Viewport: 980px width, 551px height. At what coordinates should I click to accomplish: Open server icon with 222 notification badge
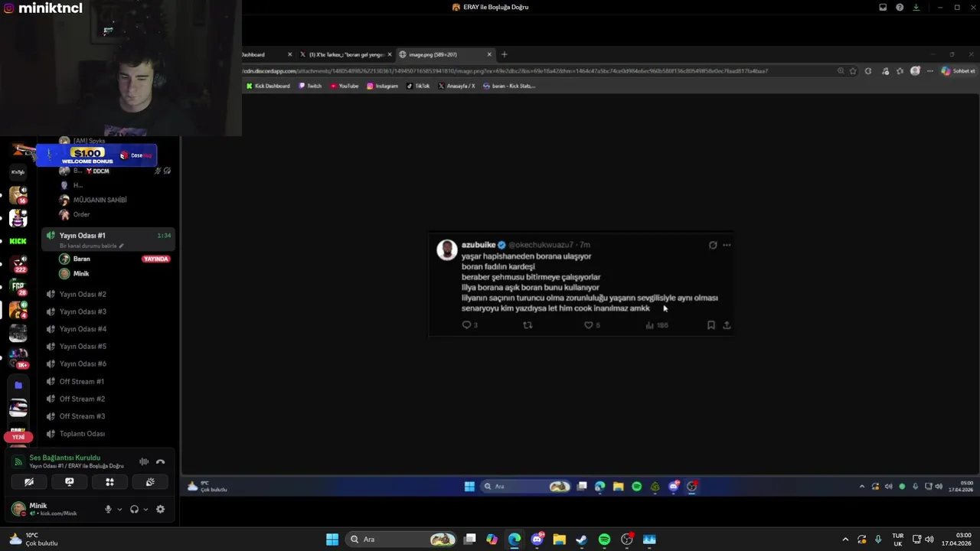coord(18,264)
